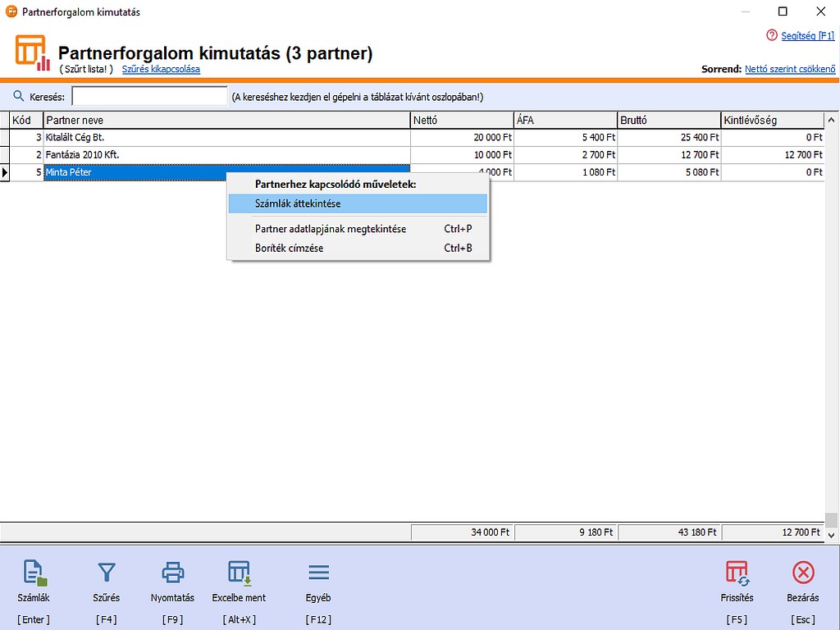The height and width of the screenshot is (630, 840).
Task: Open the Szűrés filter funnel icon
Action: pyautogui.click(x=107, y=573)
